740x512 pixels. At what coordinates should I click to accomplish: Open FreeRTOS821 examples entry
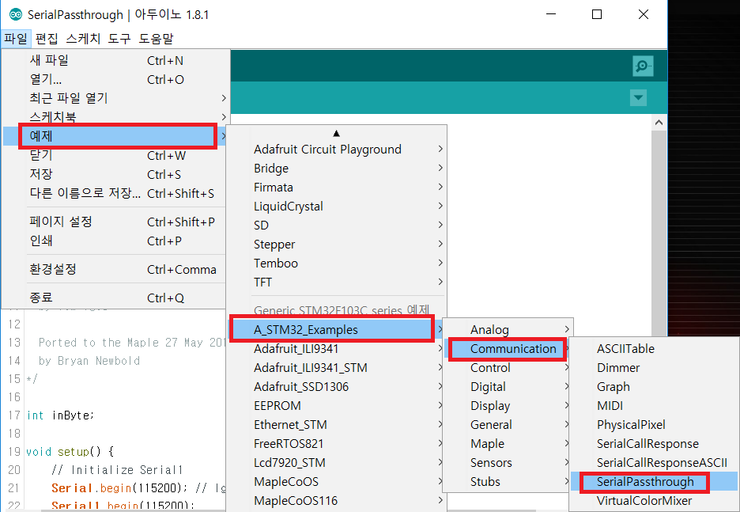click(336, 443)
